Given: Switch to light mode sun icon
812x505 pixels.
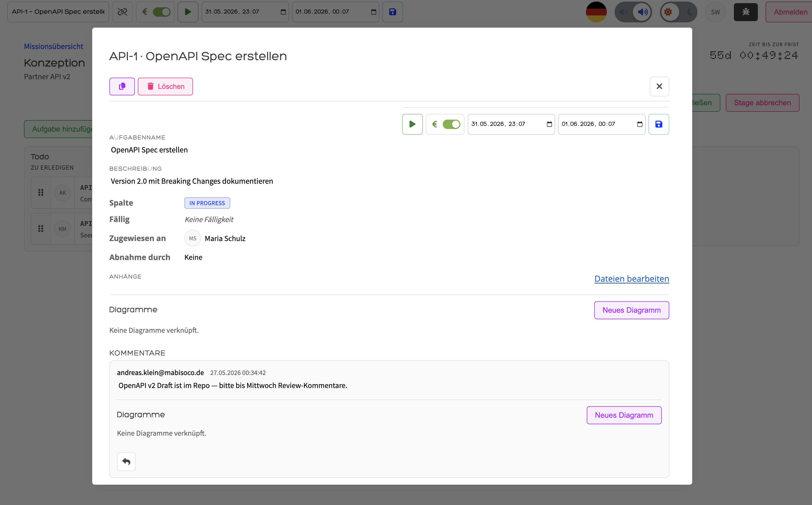Looking at the screenshot, I should pos(668,12).
